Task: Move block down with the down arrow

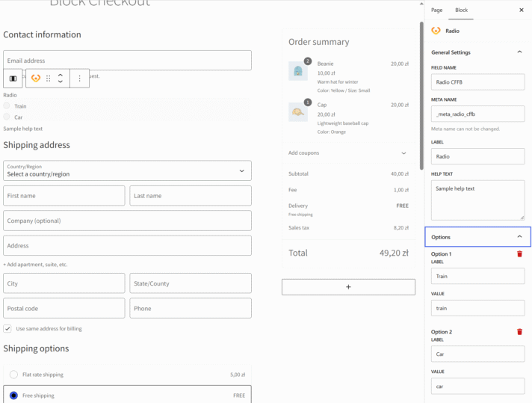Action: click(x=61, y=81)
